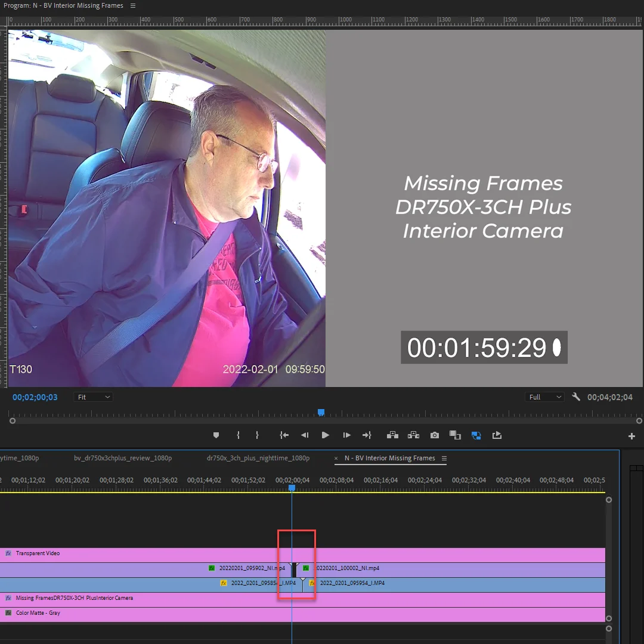This screenshot has width=644, height=644.
Task: Close N - BV Interior Missing Frames tab
Action: click(336, 459)
